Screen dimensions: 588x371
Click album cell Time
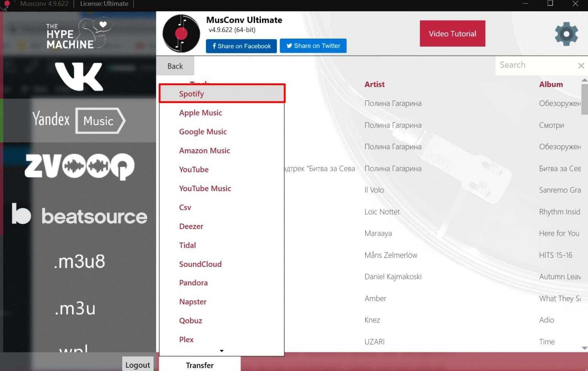click(x=547, y=342)
